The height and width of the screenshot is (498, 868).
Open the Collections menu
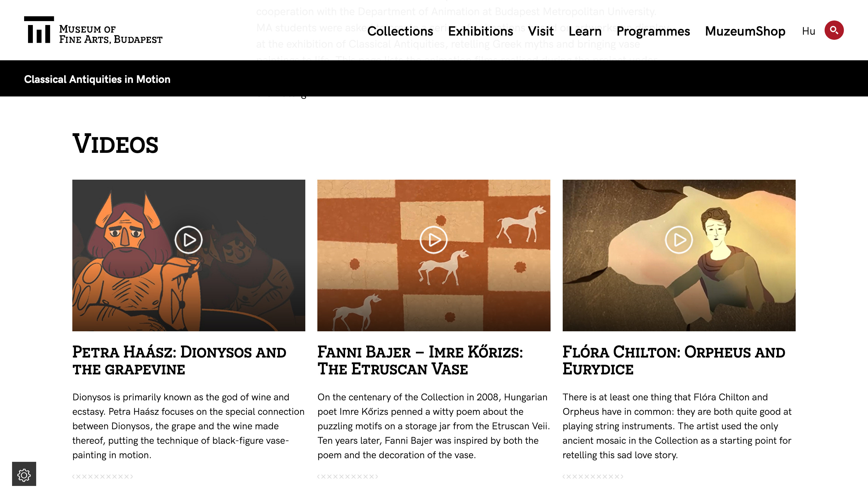click(x=400, y=31)
